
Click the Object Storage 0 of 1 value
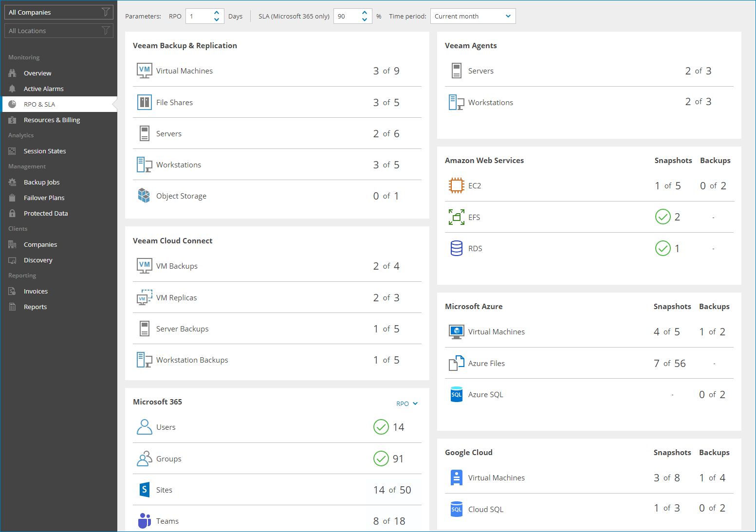386,196
